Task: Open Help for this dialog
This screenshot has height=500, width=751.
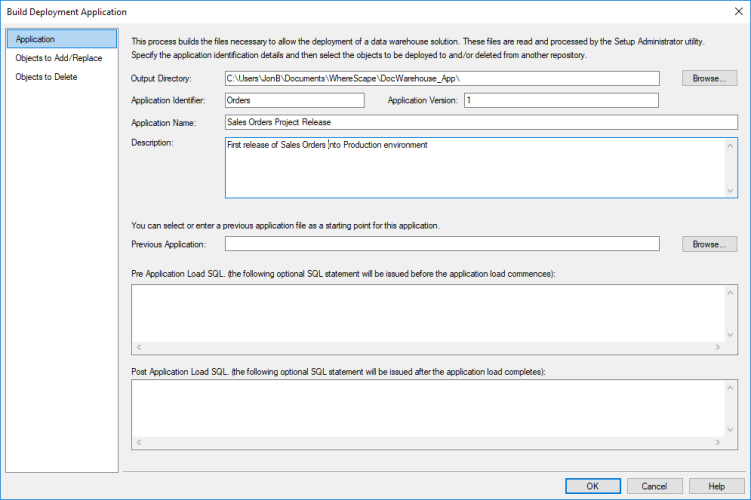Action: coord(717,486)
